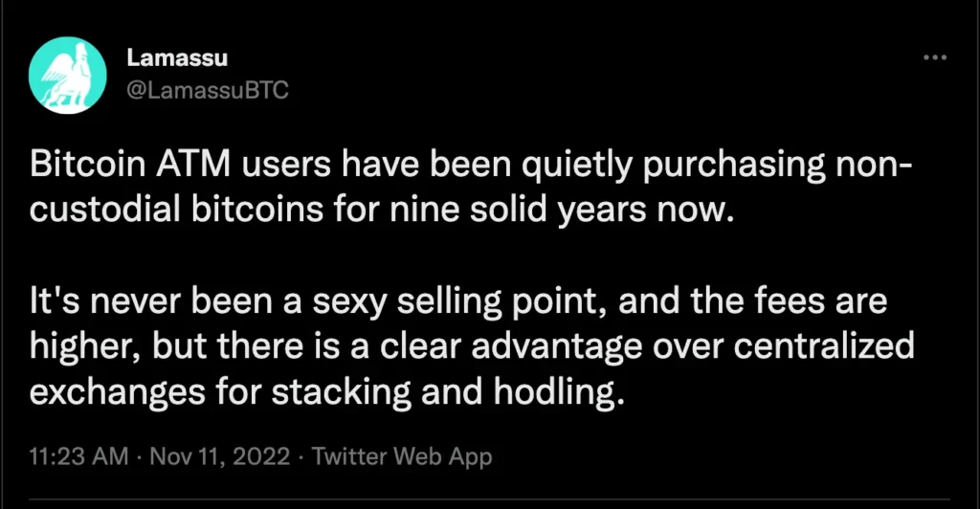Open the three-dot more options menu
The width and height of the screenshot is (980, 509).
[935, 58]
